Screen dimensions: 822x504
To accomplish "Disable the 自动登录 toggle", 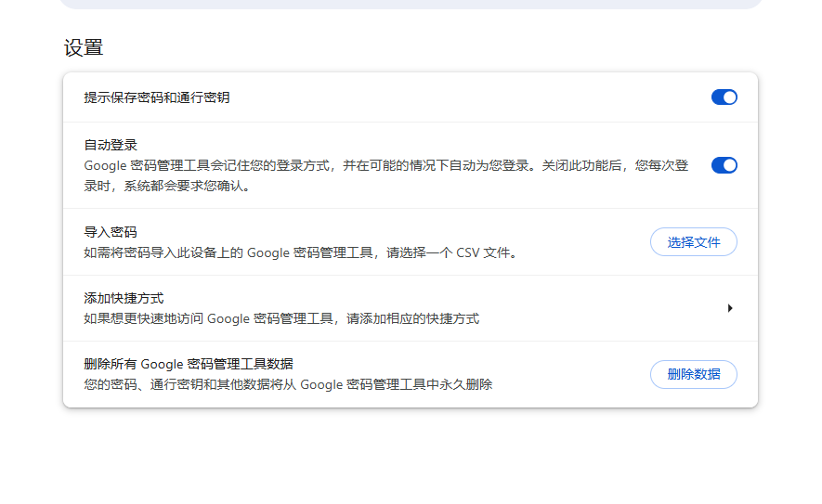I will [x=724, y=165].
